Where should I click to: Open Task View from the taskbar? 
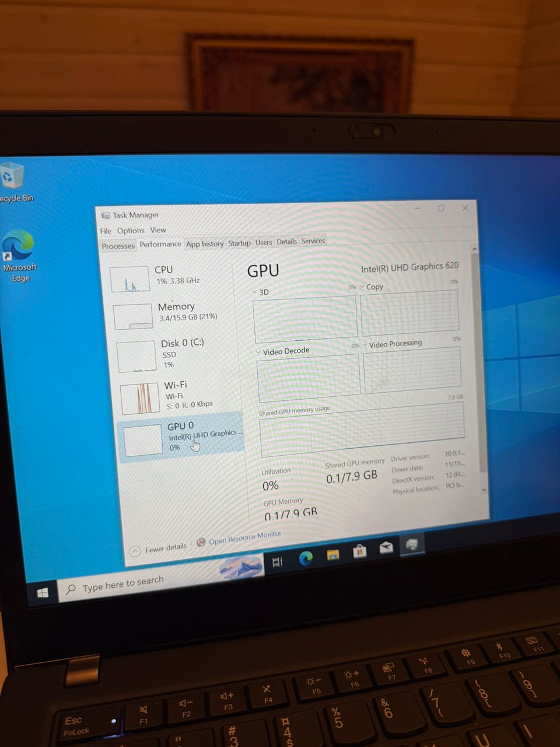pos(278,562)
